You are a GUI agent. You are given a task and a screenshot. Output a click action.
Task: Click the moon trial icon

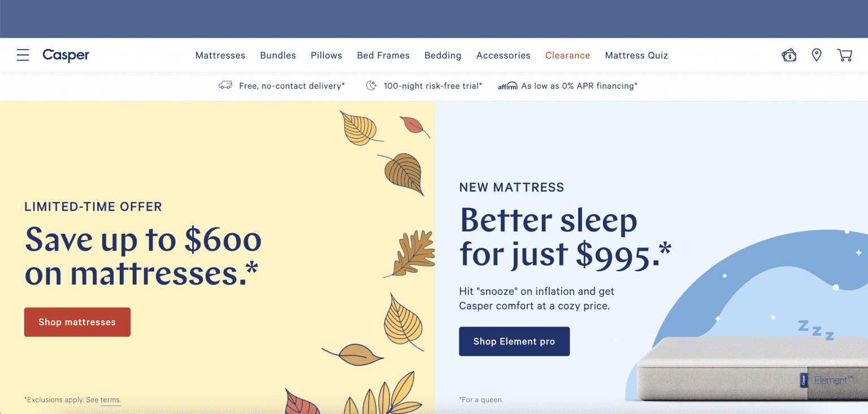point(371,85)
